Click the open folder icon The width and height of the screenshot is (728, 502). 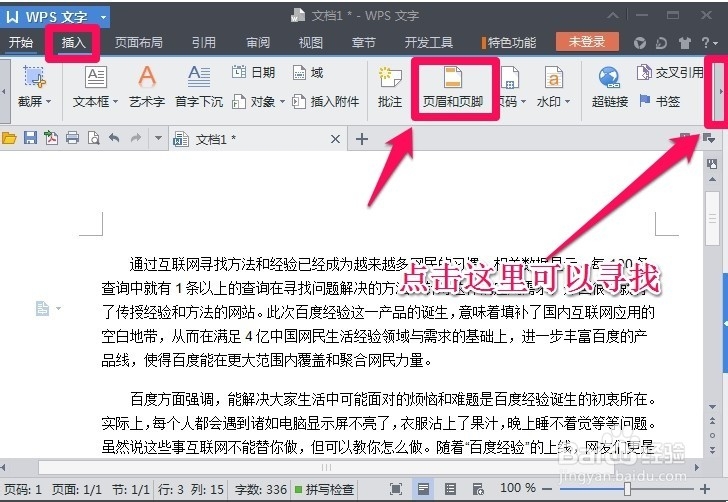click(9, 138)
